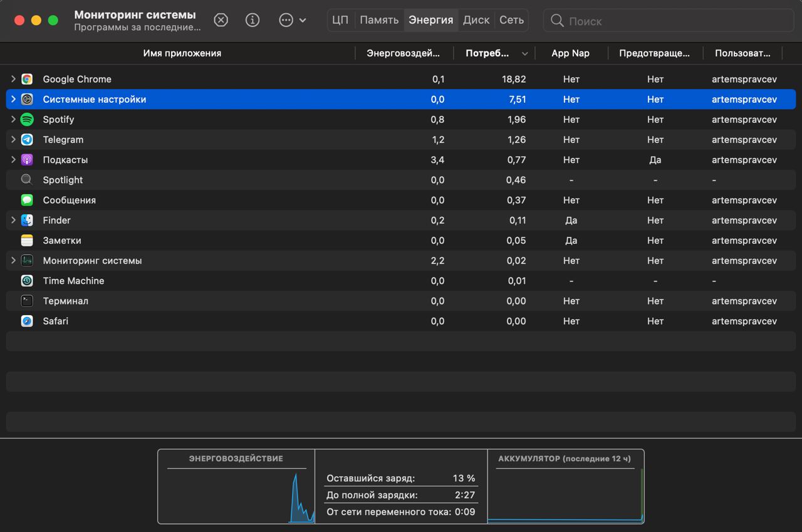Image resolution: width=802 pixels, height=532 pixels.
Task: Click Chrome's 18,82 consumption value
Action: (514, 79)
